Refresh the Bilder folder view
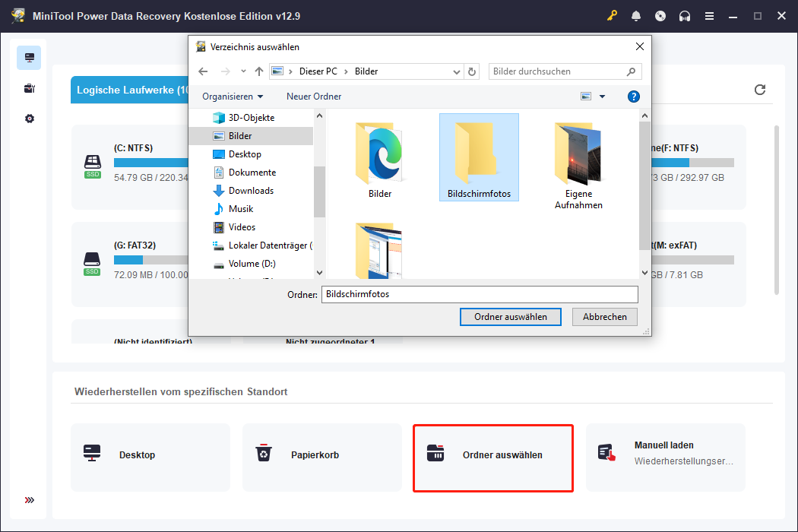The image size is (798, 532). pyautogui.click(x=472, y=71)
